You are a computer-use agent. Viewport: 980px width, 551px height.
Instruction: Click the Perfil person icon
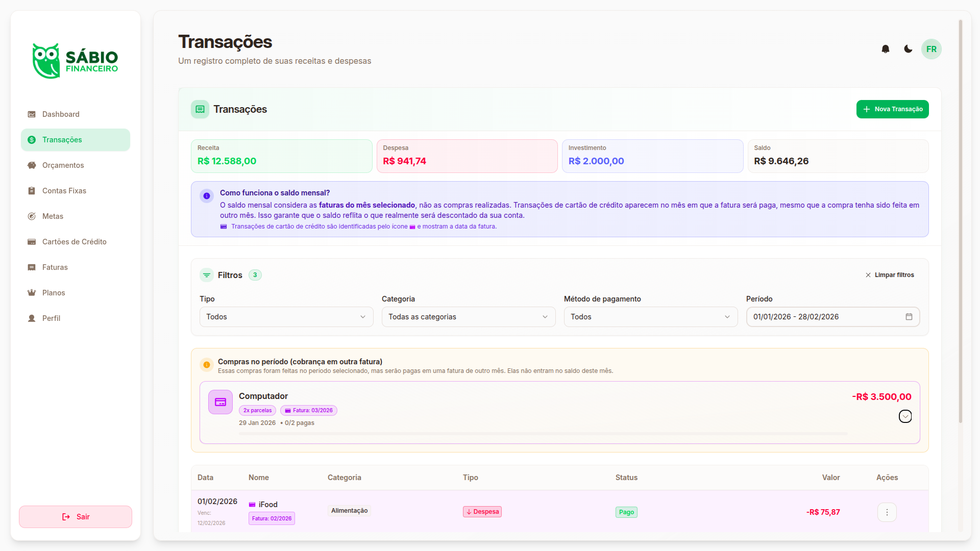click(x=32, y=318)
